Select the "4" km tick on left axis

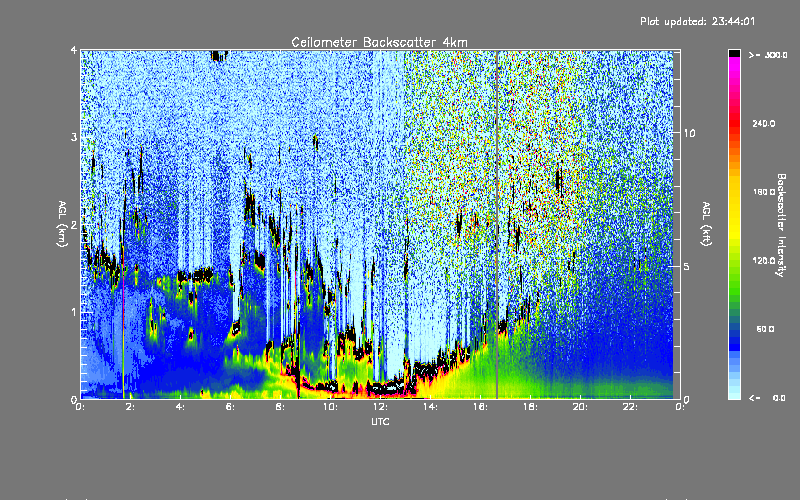point(74,50)
